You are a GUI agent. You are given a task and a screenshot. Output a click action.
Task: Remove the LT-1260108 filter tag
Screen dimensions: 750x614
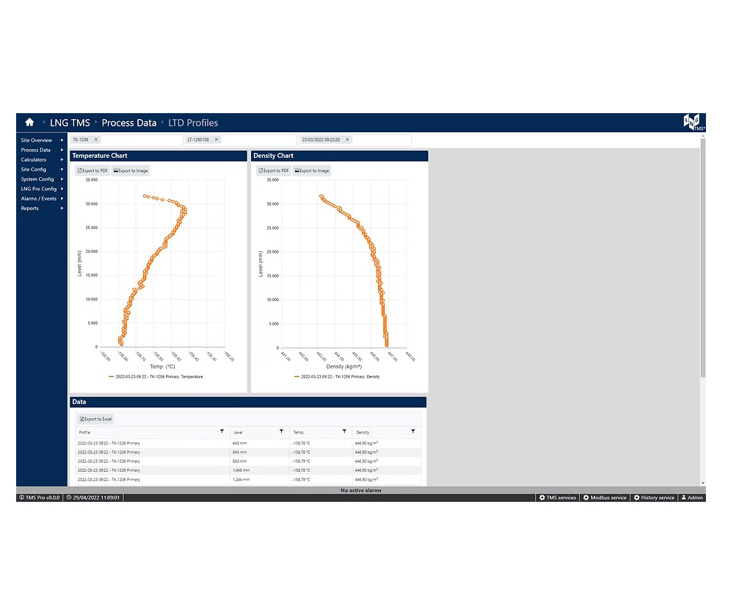coord(216,140)
